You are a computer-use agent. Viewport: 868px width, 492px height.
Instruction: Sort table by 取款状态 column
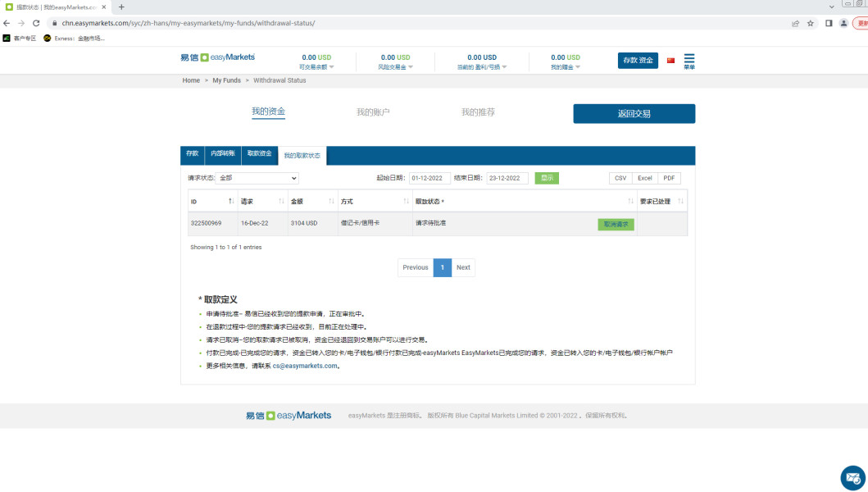525,201
